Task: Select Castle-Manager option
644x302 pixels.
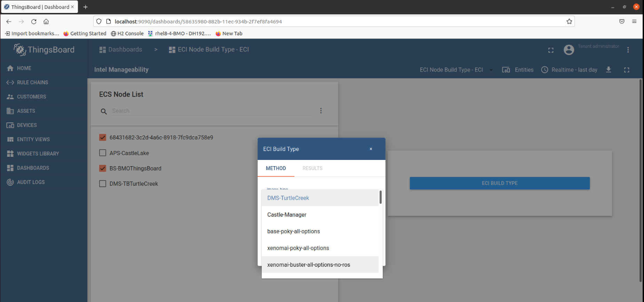Action: click(320, 215)
